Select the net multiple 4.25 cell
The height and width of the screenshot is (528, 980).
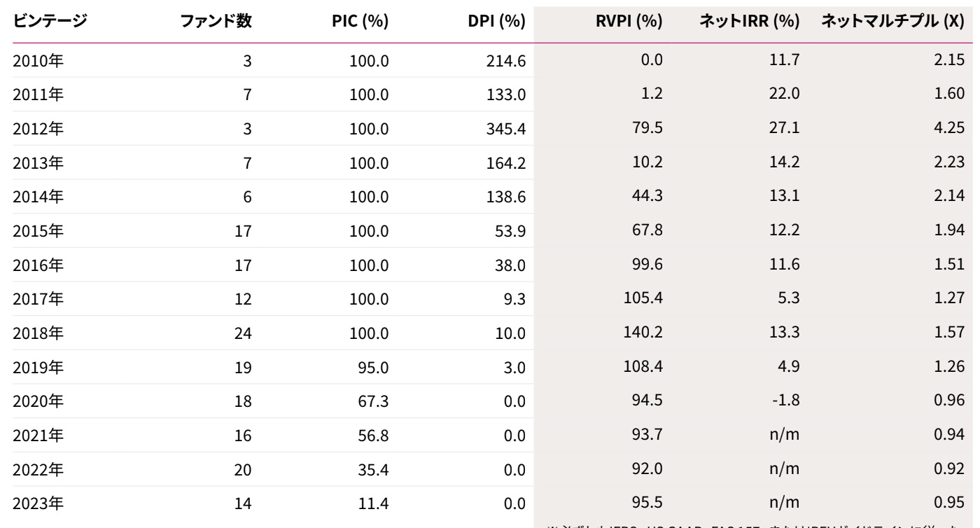tap(953, 129)
